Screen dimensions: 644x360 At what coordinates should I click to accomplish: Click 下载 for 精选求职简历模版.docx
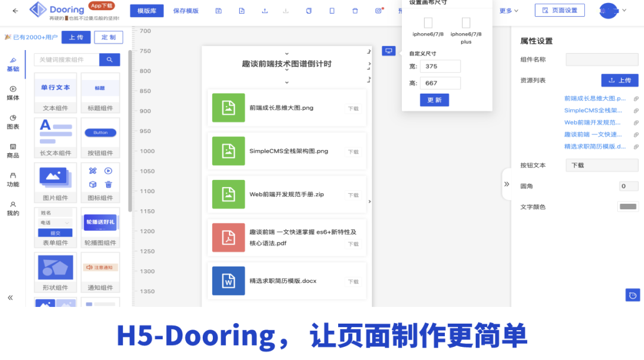(353, 282)
